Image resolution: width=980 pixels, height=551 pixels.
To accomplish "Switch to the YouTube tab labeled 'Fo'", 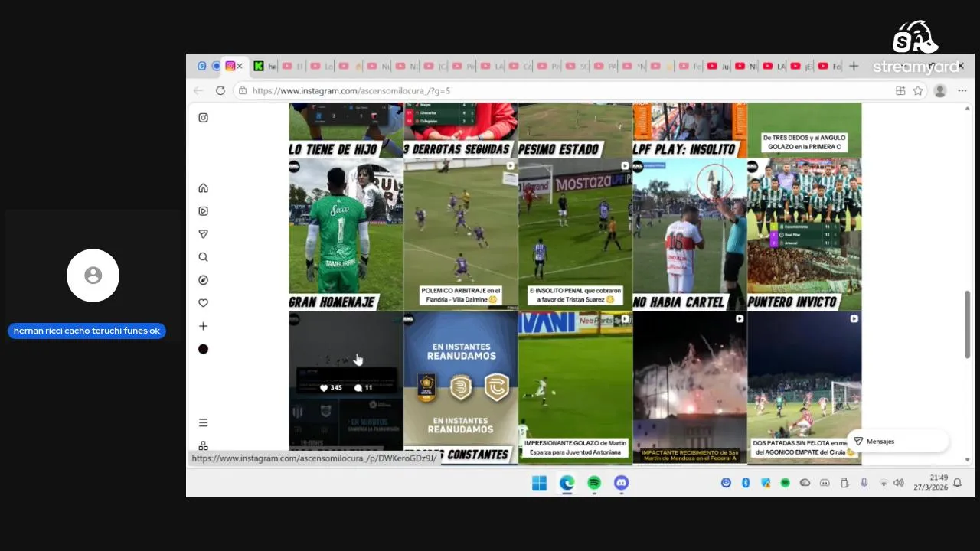I will (x=830, y=67).
